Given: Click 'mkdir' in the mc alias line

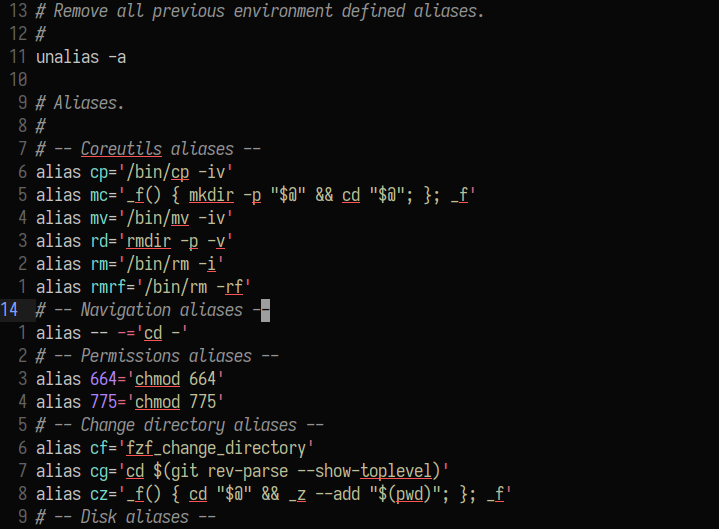Looking at the screenshot, I should coord(211,195).
